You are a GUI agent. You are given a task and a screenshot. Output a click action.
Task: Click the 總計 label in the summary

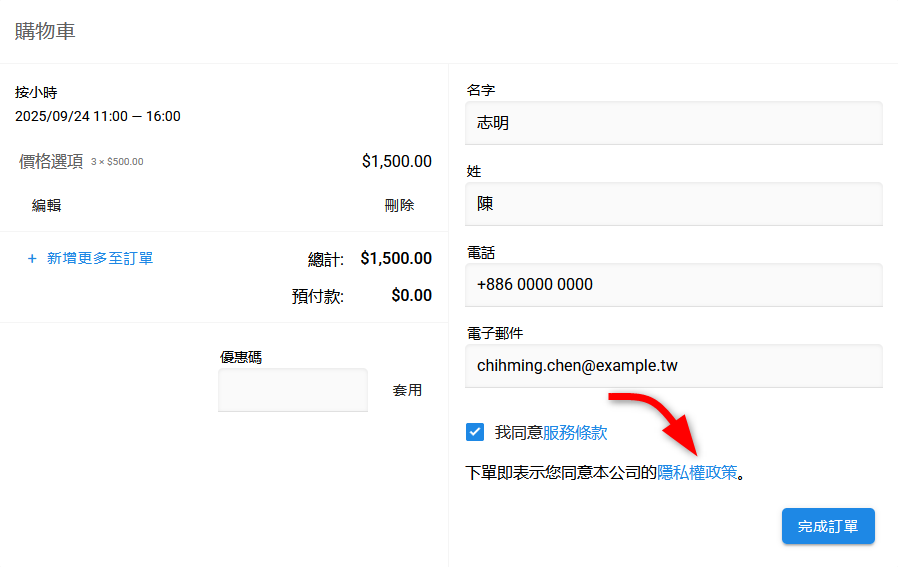pyautogui.click(x=326, y=260)
